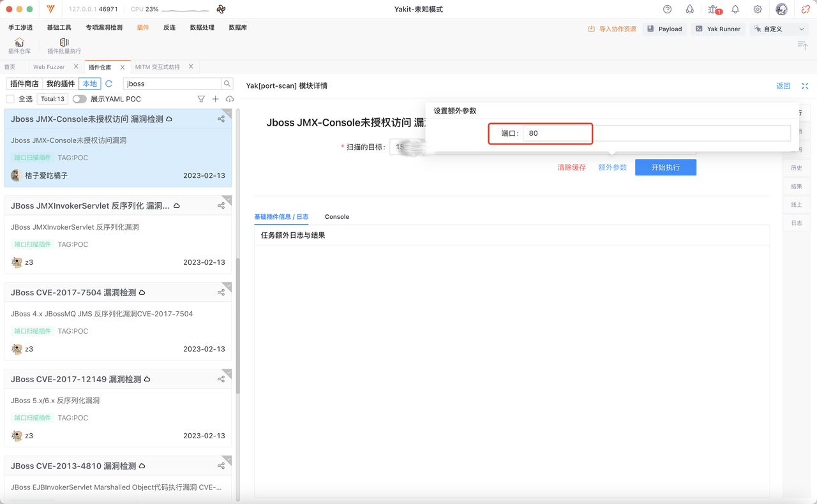Open the 数据库 menu
This screenshot has height=504, width=817.
238,28
